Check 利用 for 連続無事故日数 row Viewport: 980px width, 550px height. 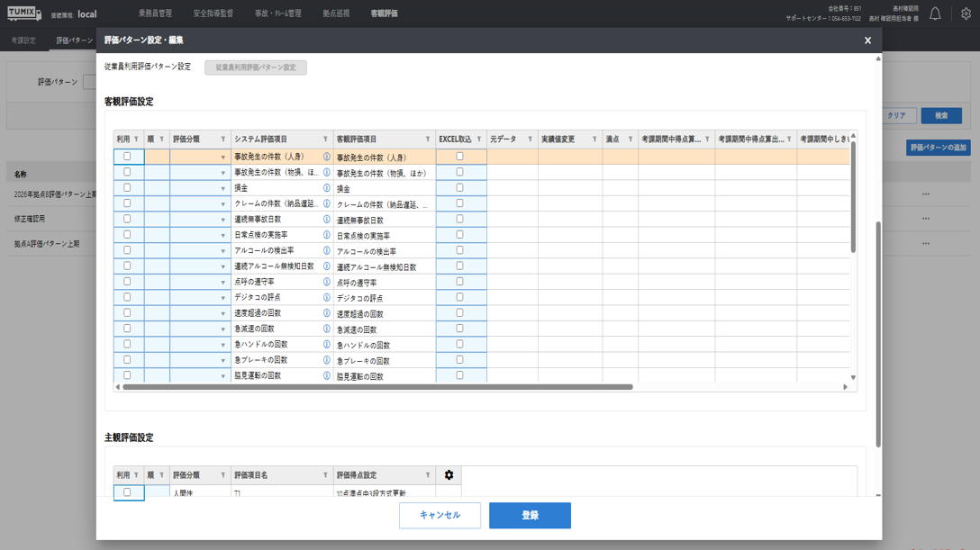pyautogui.click(x=127, y=219)
